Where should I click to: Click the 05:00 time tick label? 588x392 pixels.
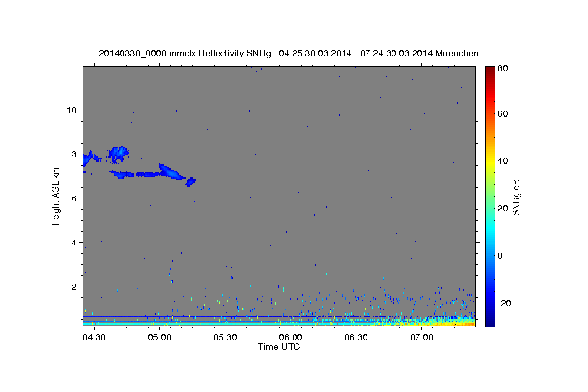coord(159,337)
